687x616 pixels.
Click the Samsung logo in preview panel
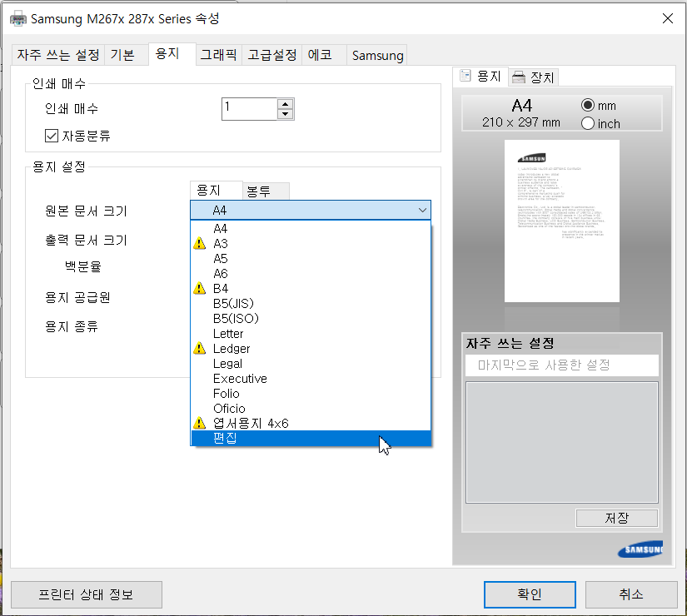tap(640, 549)
